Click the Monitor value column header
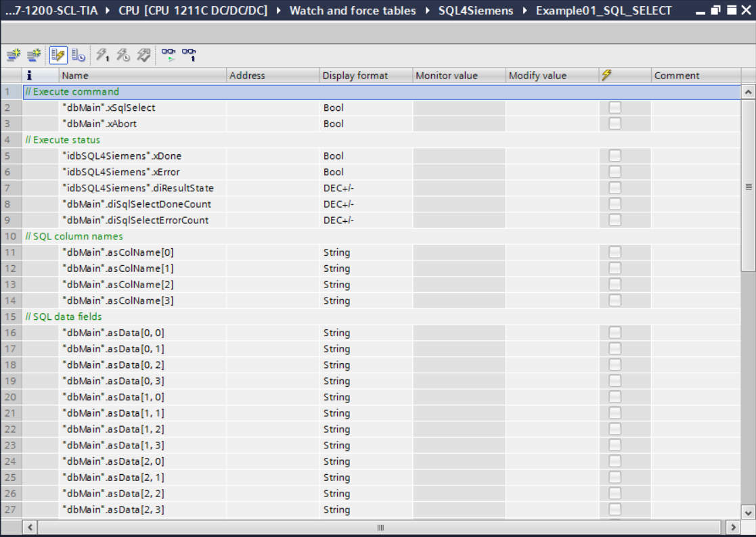This screenshot has width=756, height=537. pos(459,75)
